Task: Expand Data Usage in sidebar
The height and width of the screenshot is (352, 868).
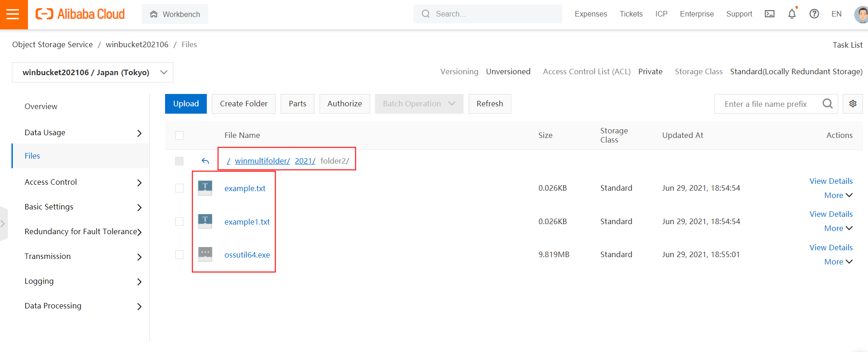Action: pyautogui.click(x=139, y=133)
